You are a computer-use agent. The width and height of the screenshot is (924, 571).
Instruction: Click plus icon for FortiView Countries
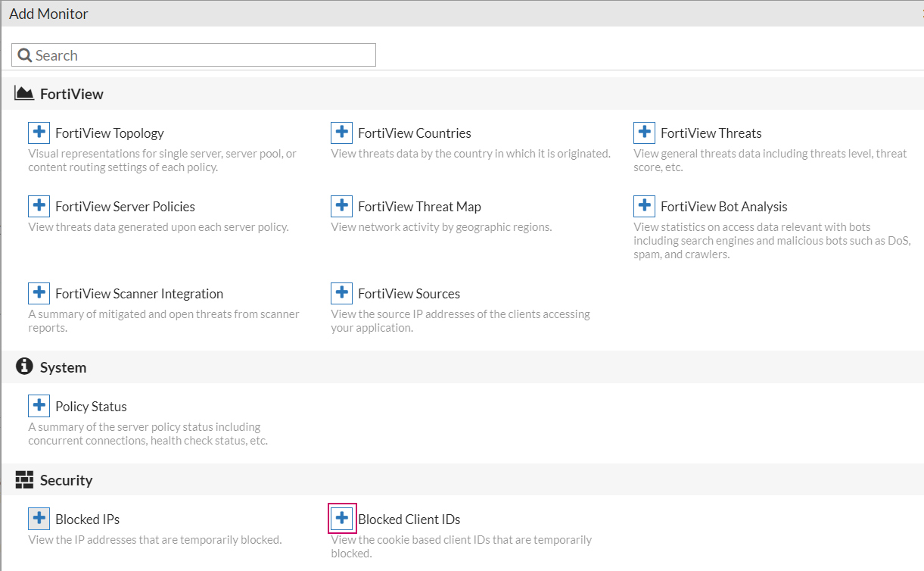pyautogui.click(x=341, y=133)
